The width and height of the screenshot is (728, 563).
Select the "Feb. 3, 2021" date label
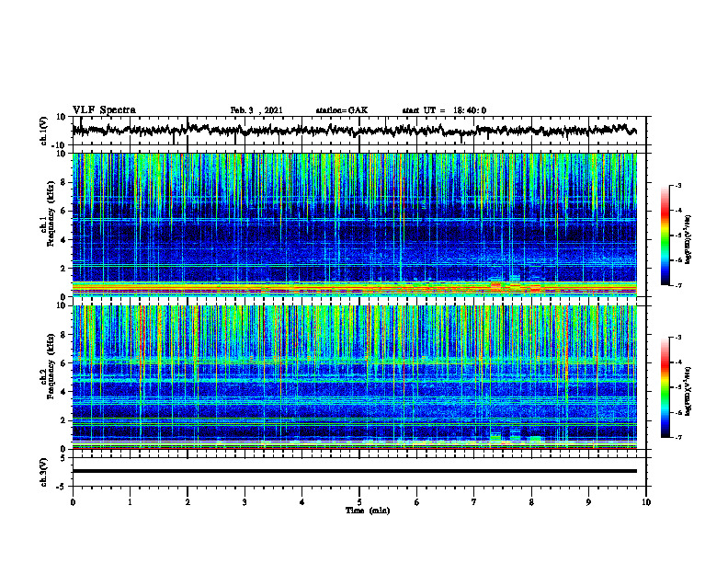(256, 110)
